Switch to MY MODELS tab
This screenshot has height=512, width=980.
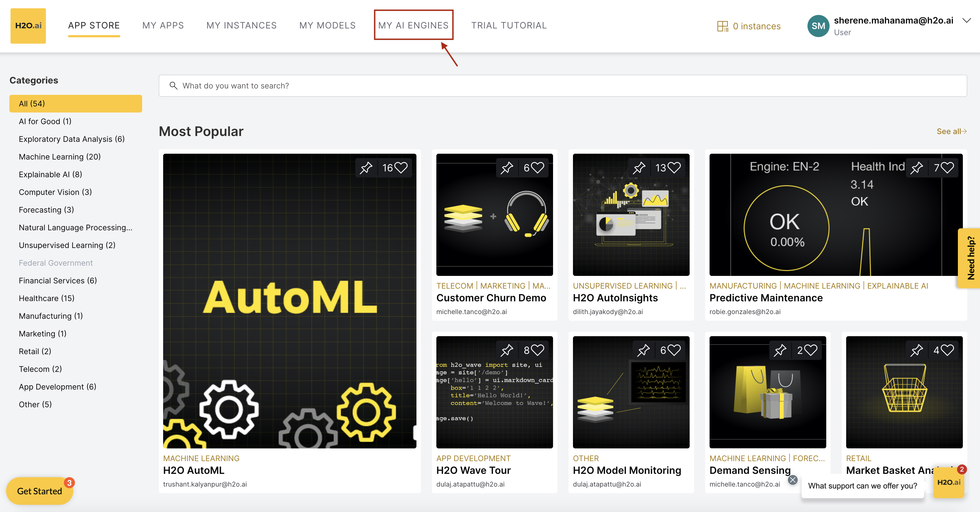328,25
